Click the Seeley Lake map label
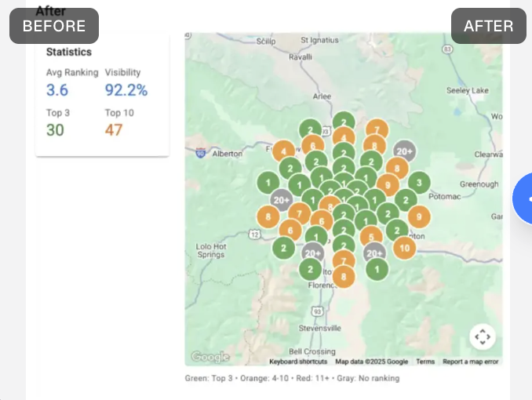 [x=468, y=90]
